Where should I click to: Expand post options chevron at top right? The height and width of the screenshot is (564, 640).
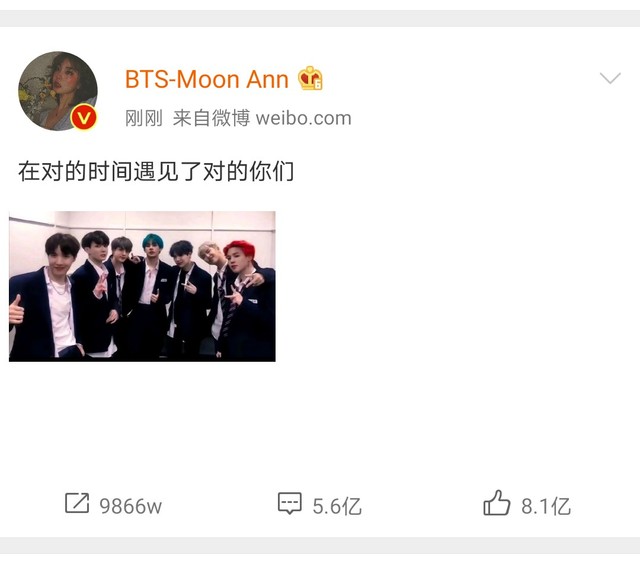tap(610, 78)
